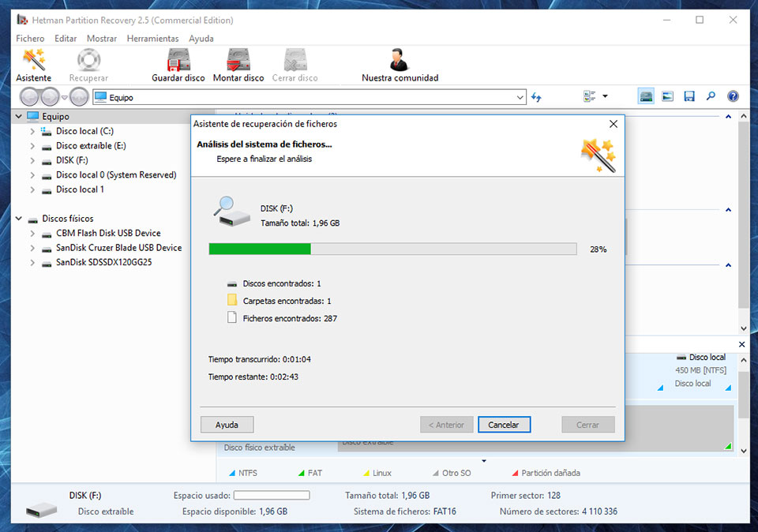Collapse the Discos físicos tree group
The height and width of the screenshot is (532, 758).
19,219
